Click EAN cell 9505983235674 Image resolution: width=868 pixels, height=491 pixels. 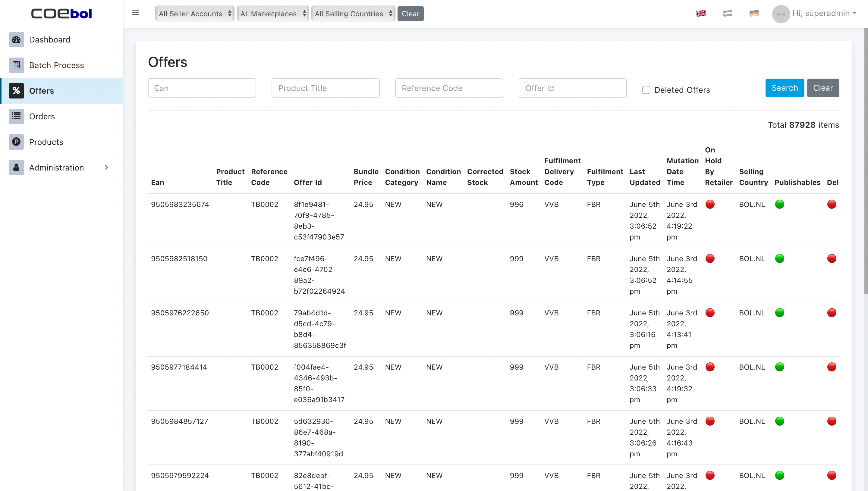(x=180, y=204)
